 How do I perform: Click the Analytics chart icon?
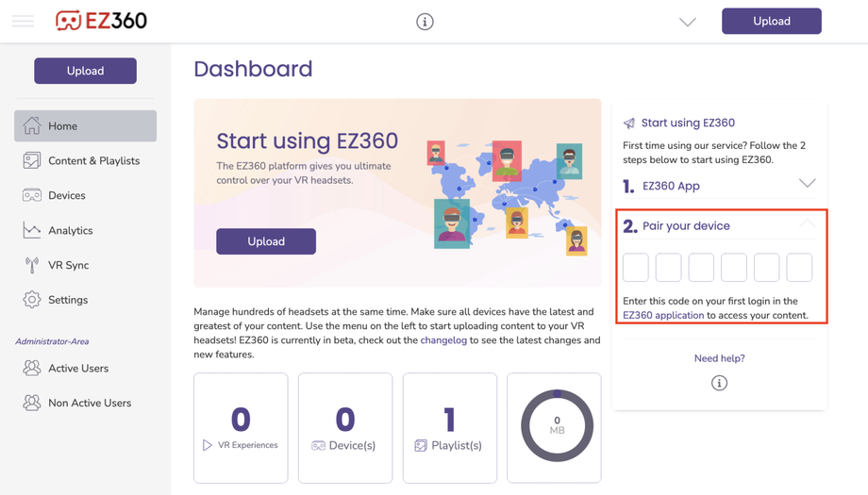pos(32,230)
